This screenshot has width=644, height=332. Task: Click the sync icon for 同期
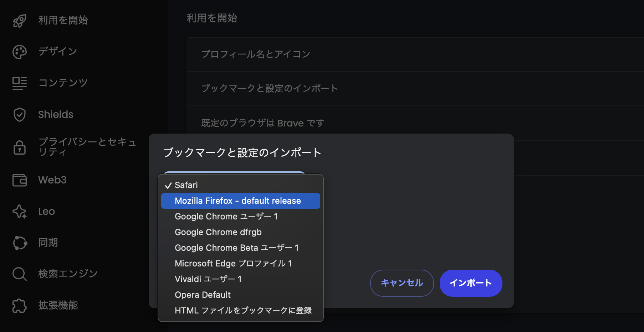tap(20, 243)
